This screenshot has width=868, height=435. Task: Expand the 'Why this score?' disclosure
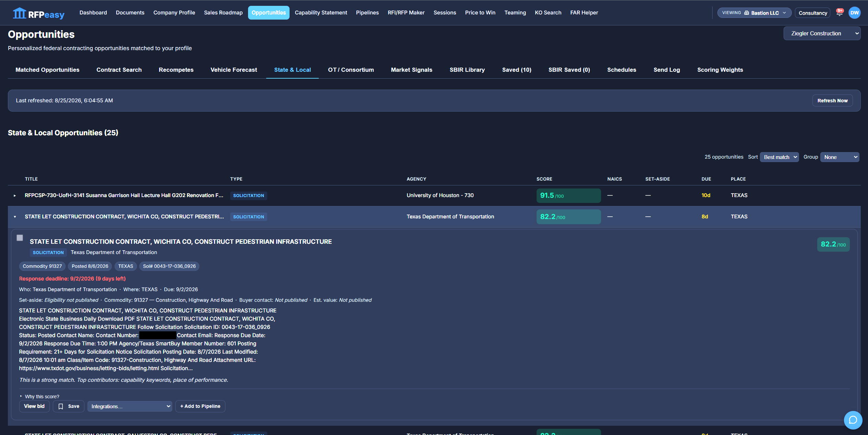pos(39,397)
